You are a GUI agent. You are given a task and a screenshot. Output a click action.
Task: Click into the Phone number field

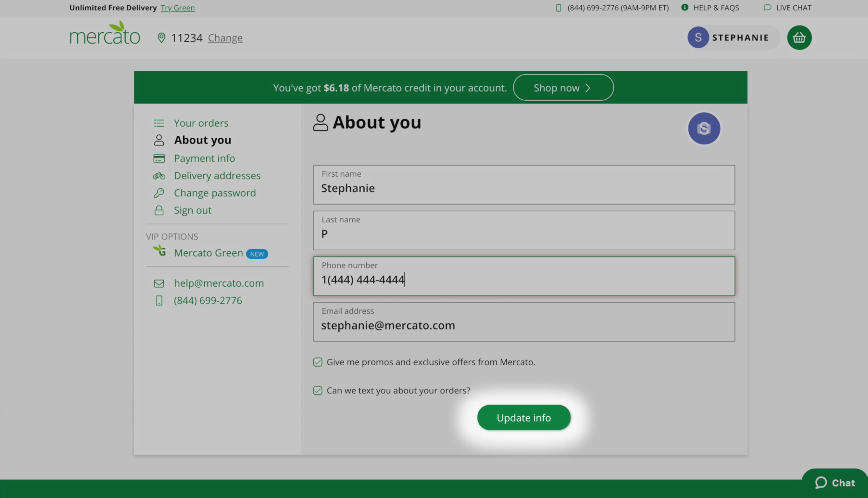click(x=524, y=276)
